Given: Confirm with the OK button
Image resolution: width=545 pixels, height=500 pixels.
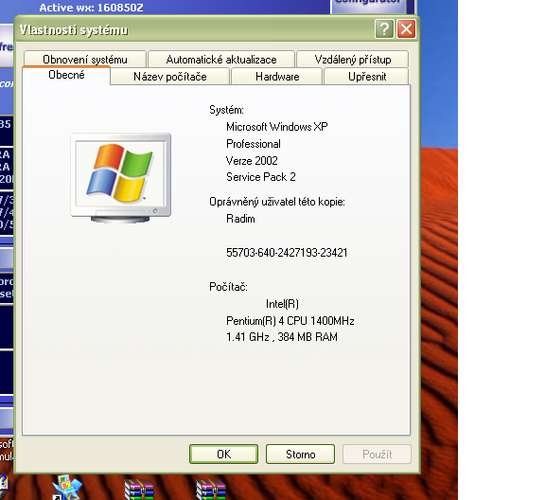Looking at the screenshot, I should pyautogui.click(x=223, y=454).
